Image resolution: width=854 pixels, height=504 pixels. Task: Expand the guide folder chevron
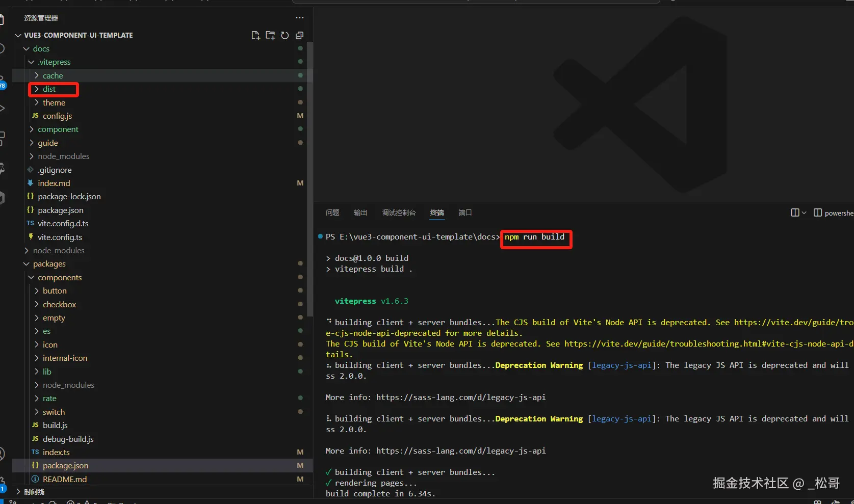click(x=32, y=143)
